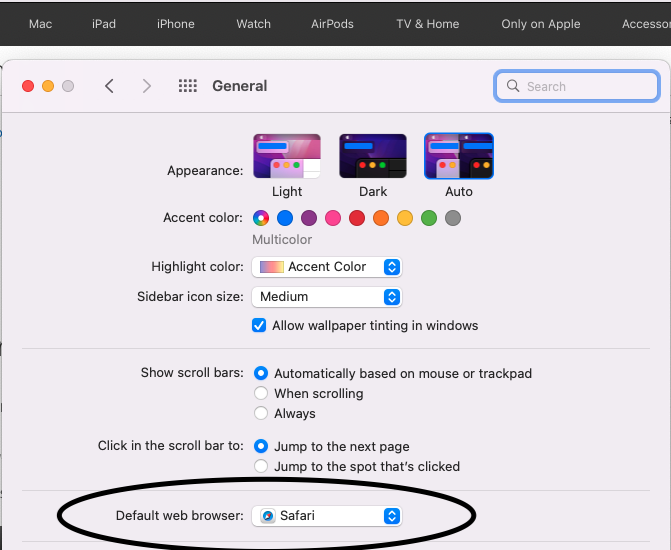
Task: Click the Light appearance label
Action: pyautogui.click(x=287, y=191)
